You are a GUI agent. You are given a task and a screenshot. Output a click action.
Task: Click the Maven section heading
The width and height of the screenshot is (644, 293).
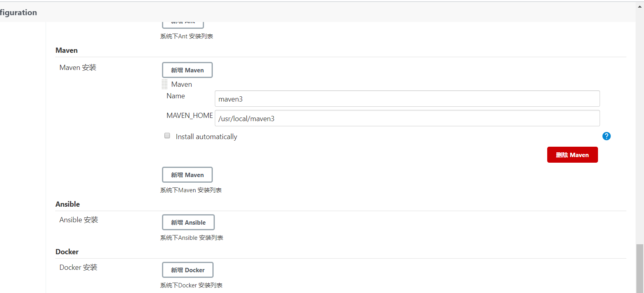pos(66,50)
